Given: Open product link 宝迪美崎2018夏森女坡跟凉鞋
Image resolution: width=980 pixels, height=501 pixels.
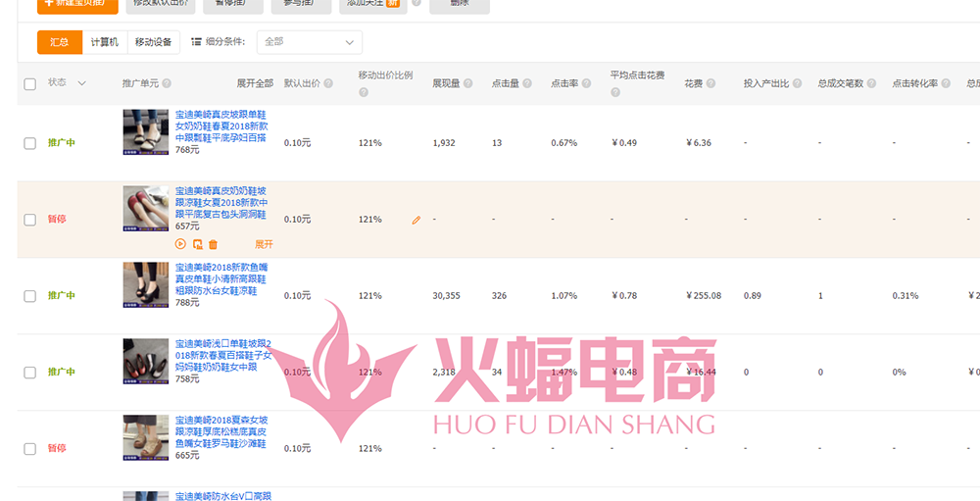Looking at the screenshot, I should coord(221,431).
